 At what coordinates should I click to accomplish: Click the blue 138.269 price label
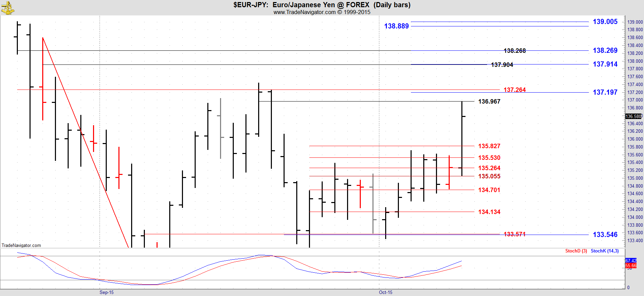click(605, 50)
